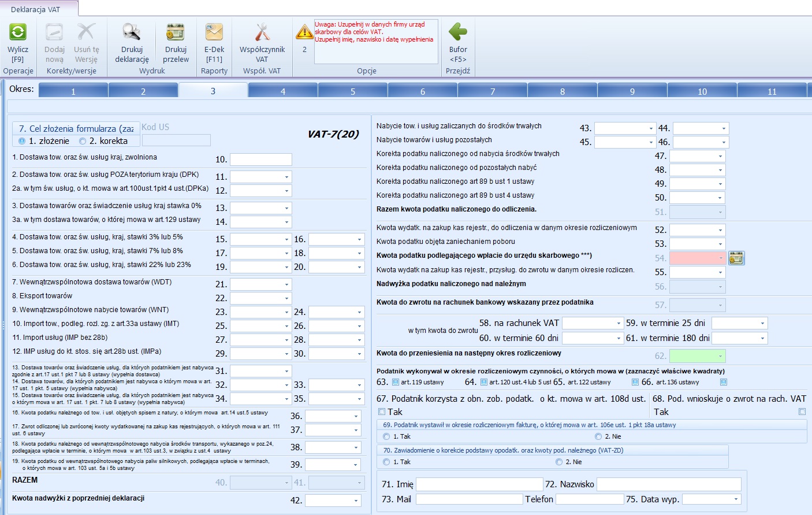Check Tak for field 67
Image resolution: width=812 pixels, height=515 pixels.
(x=382, y=412)
